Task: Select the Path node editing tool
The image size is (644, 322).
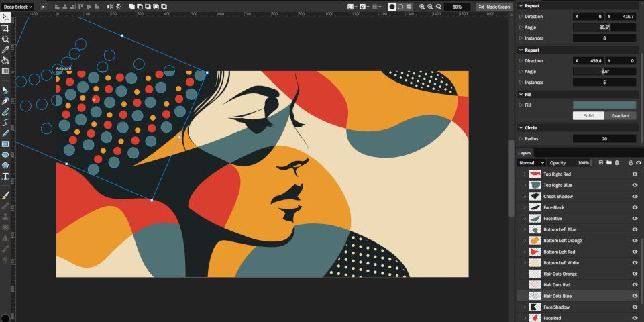Action: [x=5, y=89]
